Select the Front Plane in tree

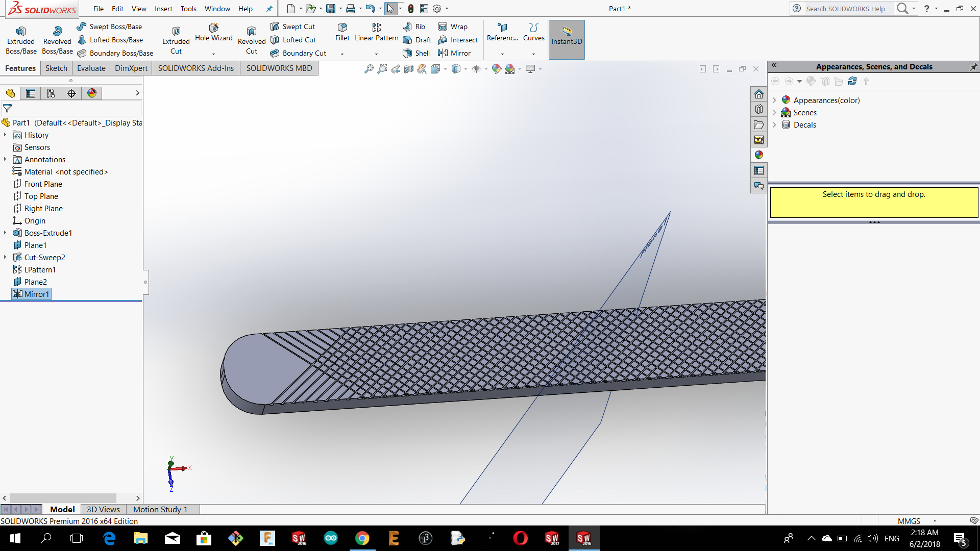tap(38, 184)
